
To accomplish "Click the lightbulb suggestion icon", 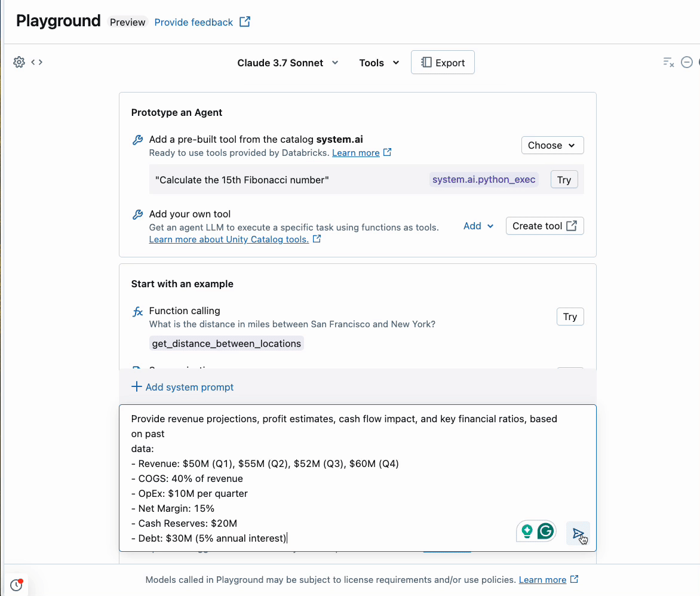I will 527,531.
